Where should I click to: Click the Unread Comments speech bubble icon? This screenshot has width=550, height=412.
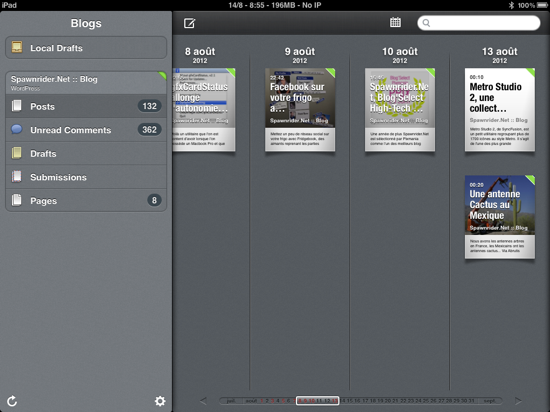click(16, 129)
